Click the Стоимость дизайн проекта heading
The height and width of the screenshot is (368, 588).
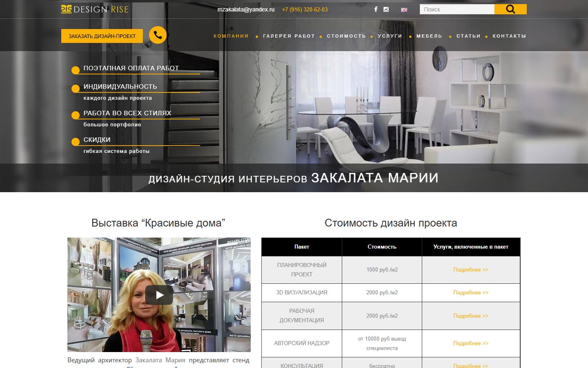(x=391, y=223)
